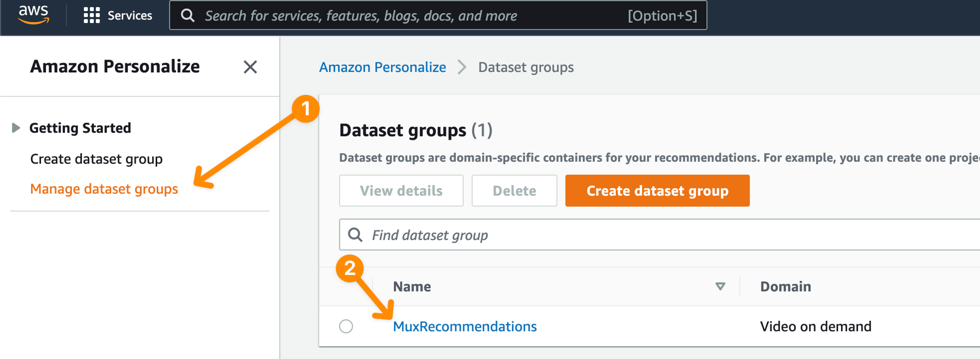Viewport: 980px width, 359px height.
Task: Select the MuxRecommendations radio button
Action: [346, 326]
